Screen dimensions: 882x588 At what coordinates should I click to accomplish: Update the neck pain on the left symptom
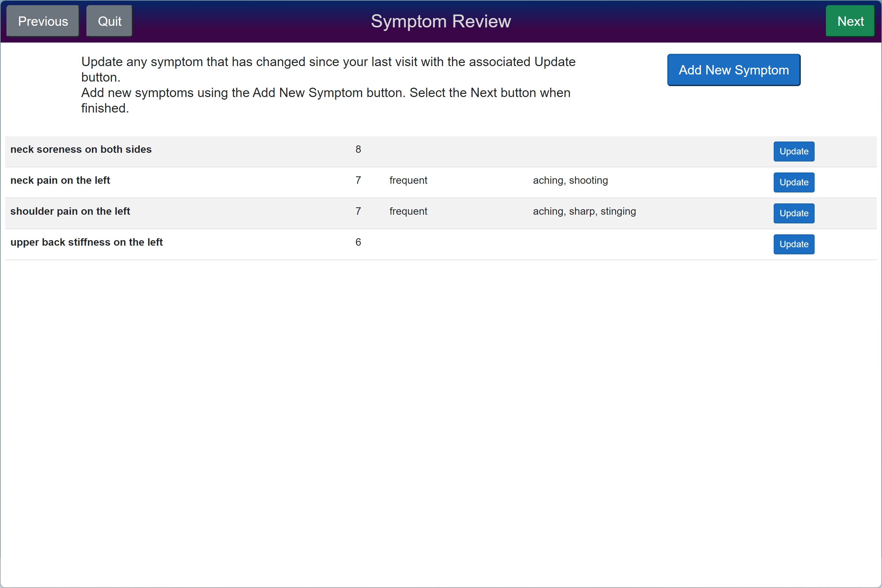(x=793, y=182)
